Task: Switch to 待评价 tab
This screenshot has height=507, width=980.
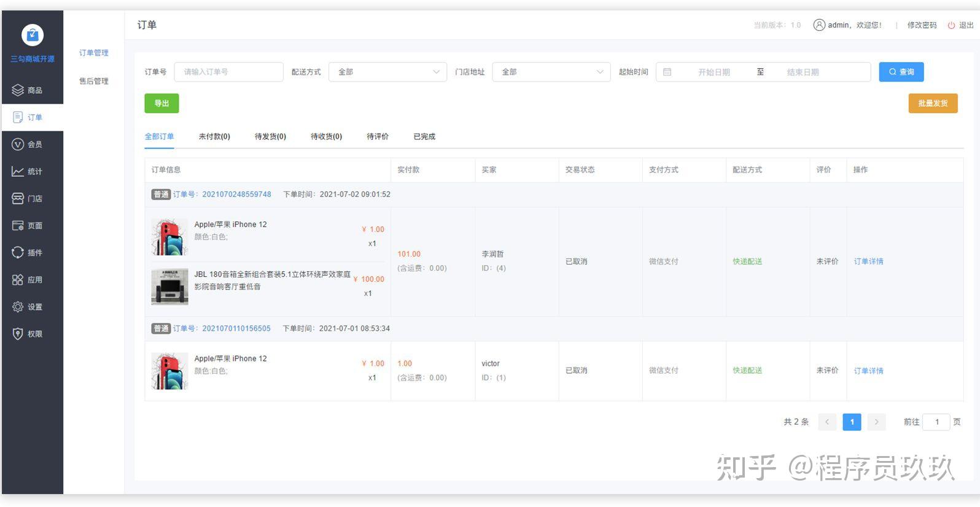Action: click(x=378, y=136)
